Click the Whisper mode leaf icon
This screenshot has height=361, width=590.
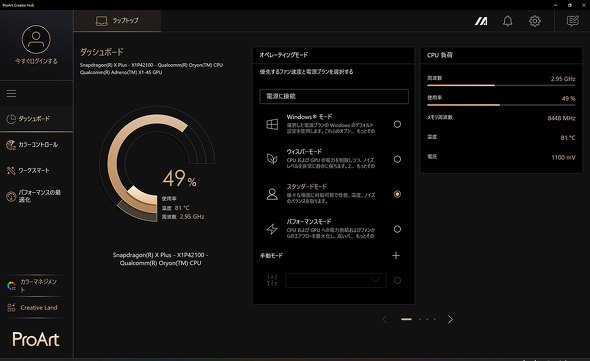tap(272, 159)
